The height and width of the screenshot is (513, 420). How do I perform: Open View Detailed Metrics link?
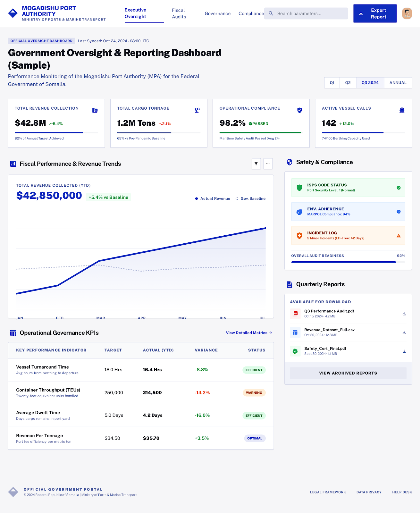coord(249,333)
